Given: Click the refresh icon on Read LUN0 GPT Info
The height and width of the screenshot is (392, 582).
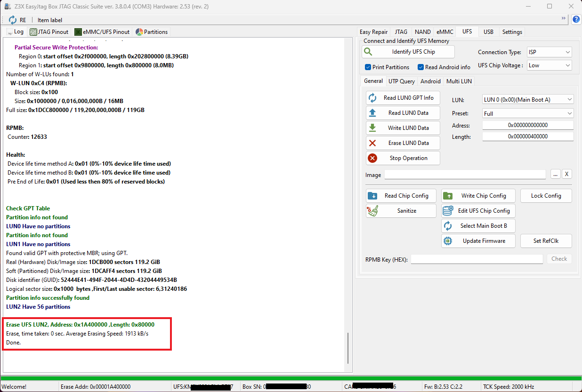Looking at the screenshot, I should click(x=372, y=98).
